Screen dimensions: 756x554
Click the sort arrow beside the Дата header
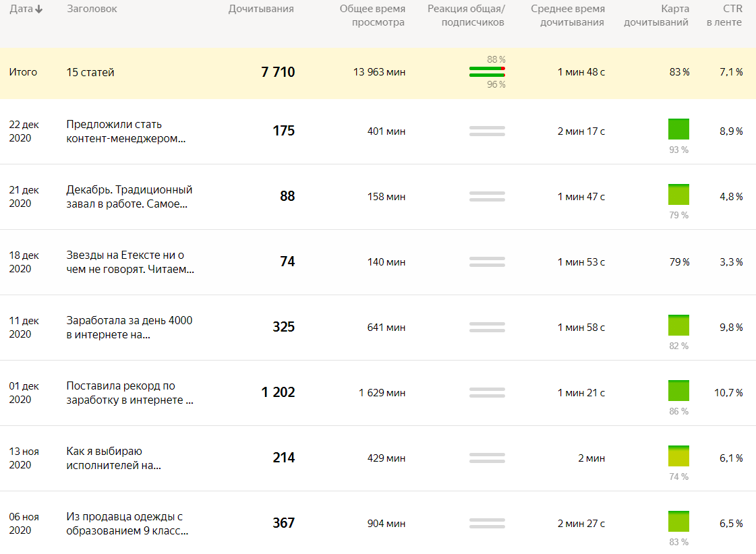(40, 9)
